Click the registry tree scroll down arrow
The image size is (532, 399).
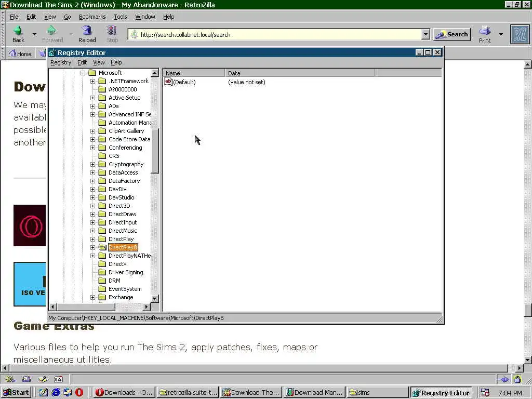tap(155, 299)
